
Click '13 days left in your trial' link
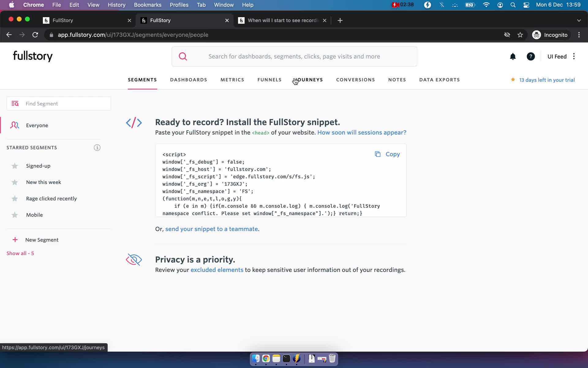[547, 80]
